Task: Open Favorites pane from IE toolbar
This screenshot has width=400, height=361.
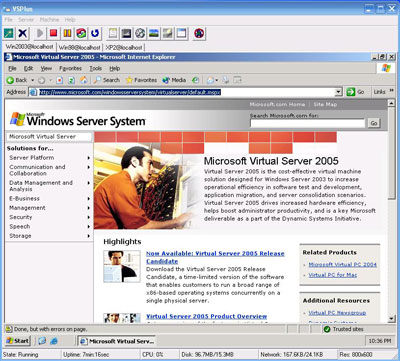Action: (141, 80)
